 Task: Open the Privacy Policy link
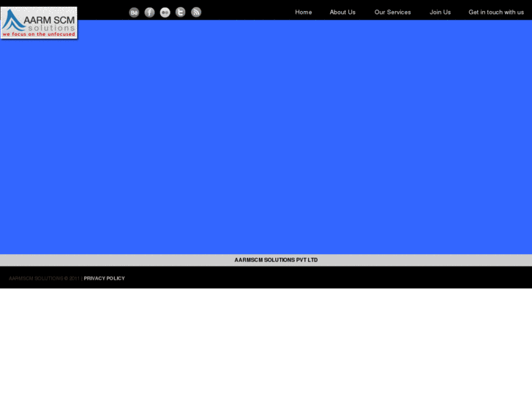[104, 278]
